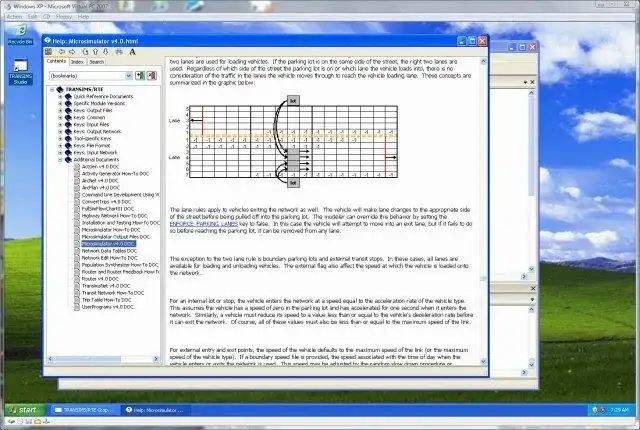Click the book icon beside Quick Reference Documents
The image size is (640, 430).
click(68, 96)
